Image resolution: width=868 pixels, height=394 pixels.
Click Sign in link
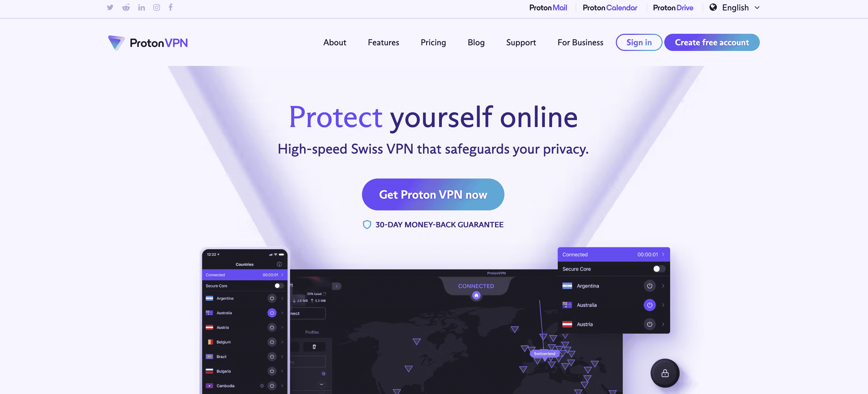[x=639, y=42]
